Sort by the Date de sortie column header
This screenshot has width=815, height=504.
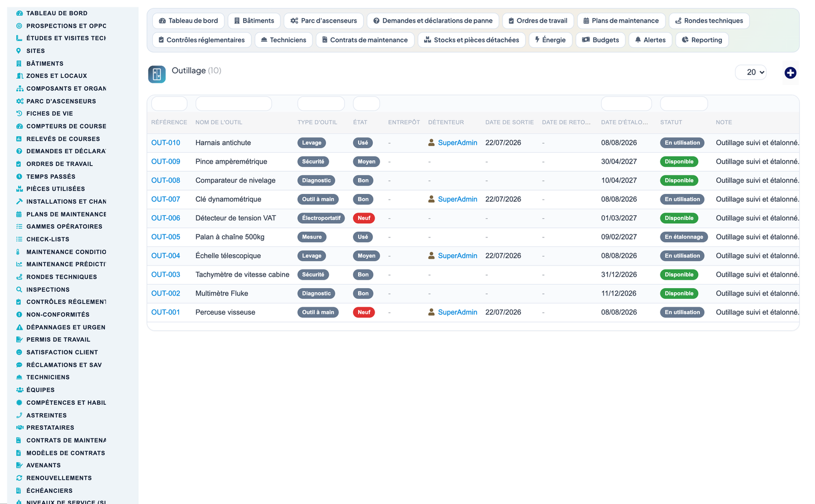coord(509,122)
